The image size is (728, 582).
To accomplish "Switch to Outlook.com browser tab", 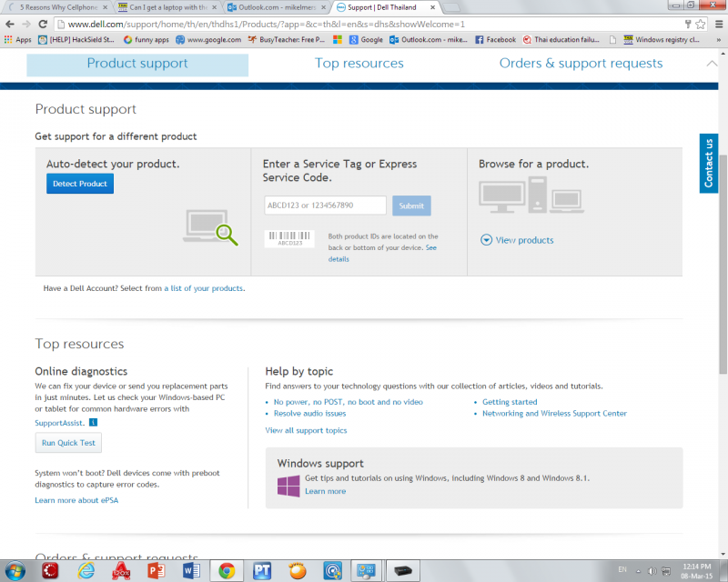I will click(x=277, y=7).
